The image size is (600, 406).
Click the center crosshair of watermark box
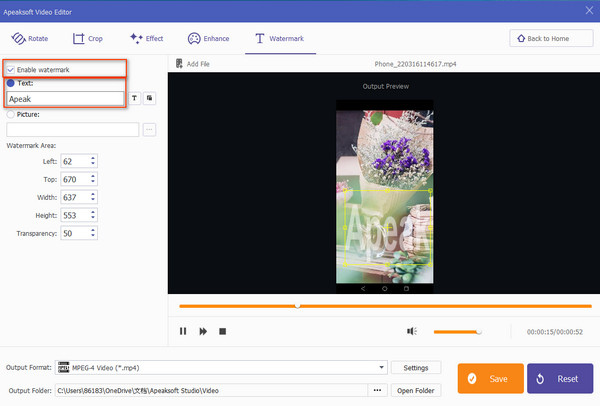coord(387,228)
